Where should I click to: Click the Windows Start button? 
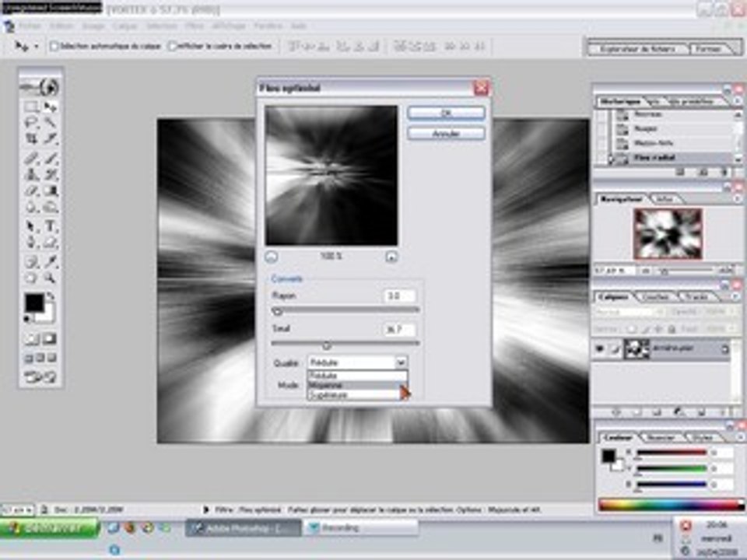pos(50,528)
